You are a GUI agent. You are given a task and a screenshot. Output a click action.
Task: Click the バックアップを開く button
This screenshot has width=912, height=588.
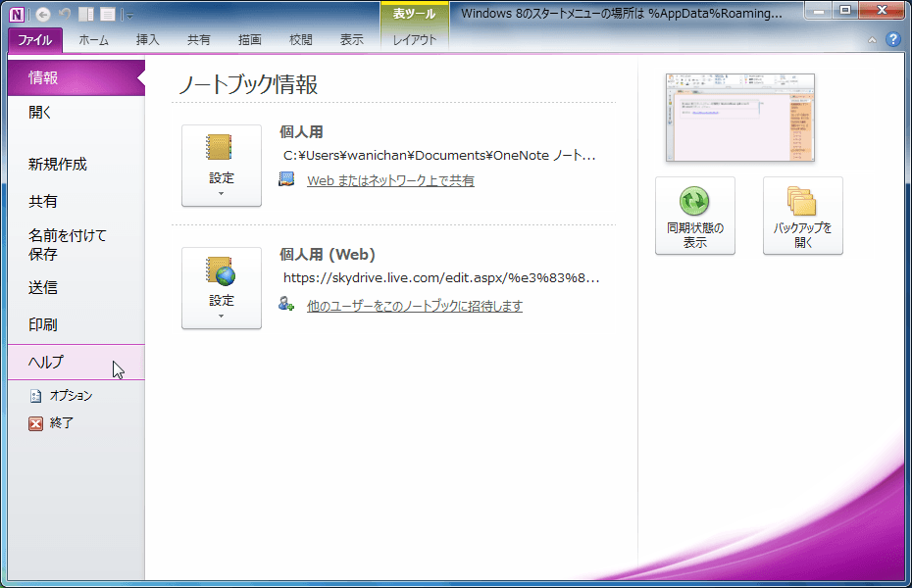point(802,216)
